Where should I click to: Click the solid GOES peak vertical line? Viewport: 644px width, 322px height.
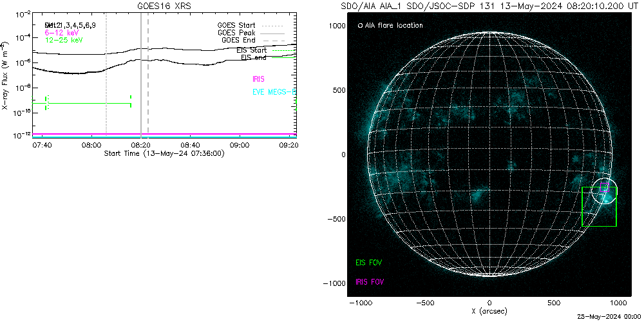point(141,75)
